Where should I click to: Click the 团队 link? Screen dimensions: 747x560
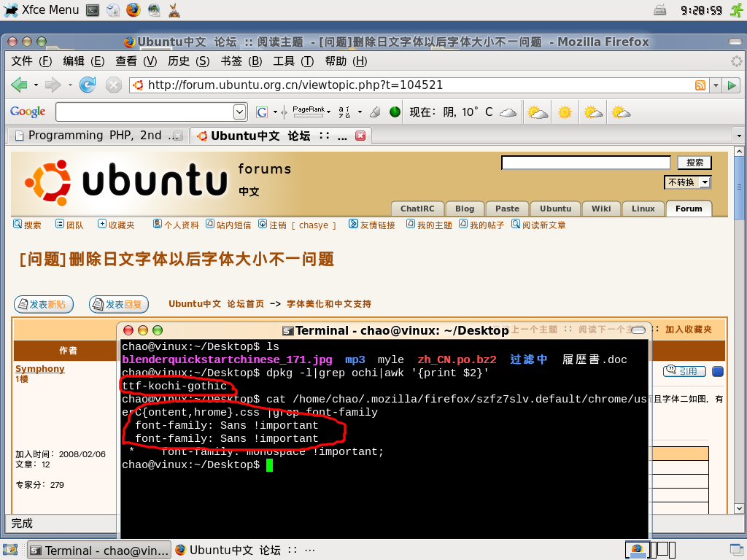[69, 225]
